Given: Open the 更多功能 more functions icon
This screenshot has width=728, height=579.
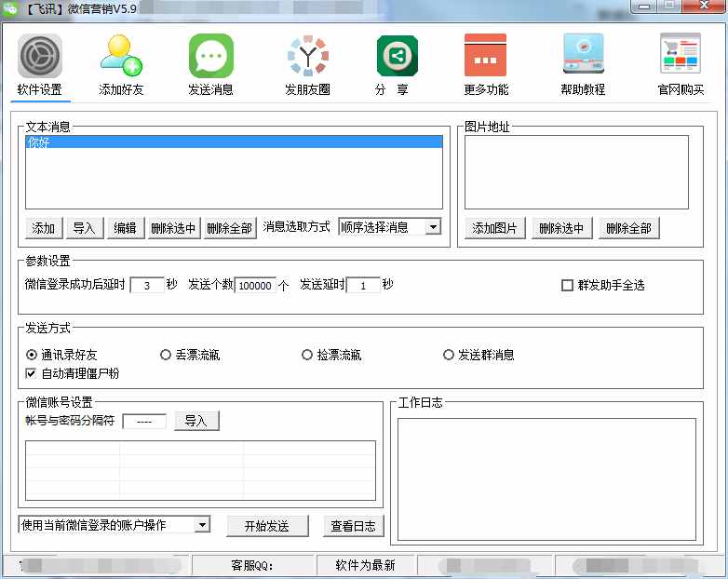Looking at the screenshot, I should [486, 55].
